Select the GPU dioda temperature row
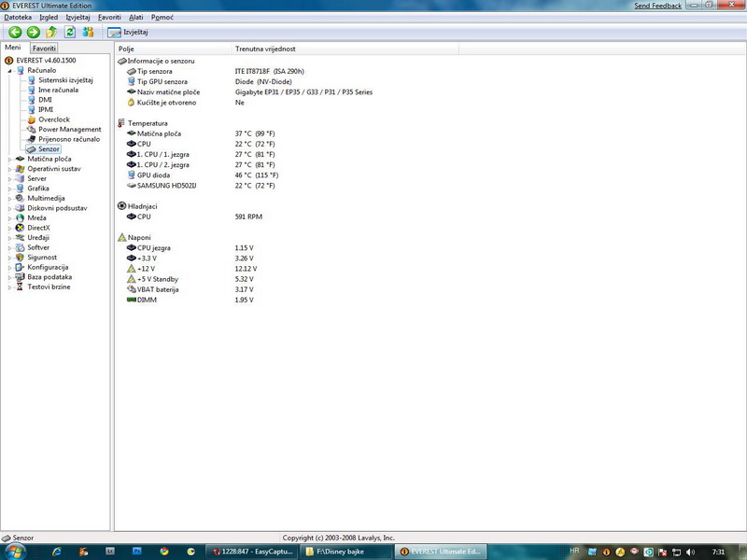The image size is (747, 560). click(155, 175)
